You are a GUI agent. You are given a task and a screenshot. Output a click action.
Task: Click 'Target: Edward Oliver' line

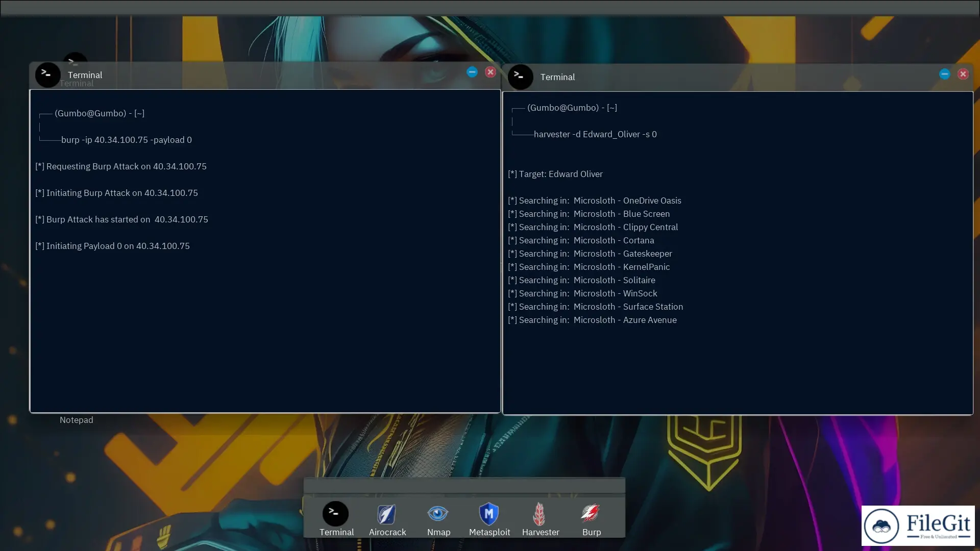(555, 174)
